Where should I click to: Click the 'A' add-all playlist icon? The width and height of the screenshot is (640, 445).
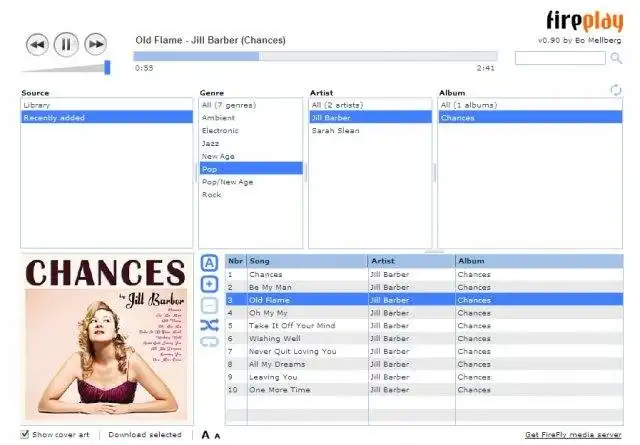209,263
